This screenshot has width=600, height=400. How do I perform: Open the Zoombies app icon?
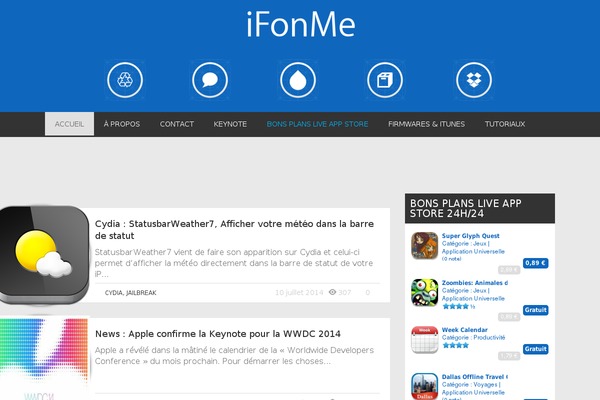click(x=424, y=293)
